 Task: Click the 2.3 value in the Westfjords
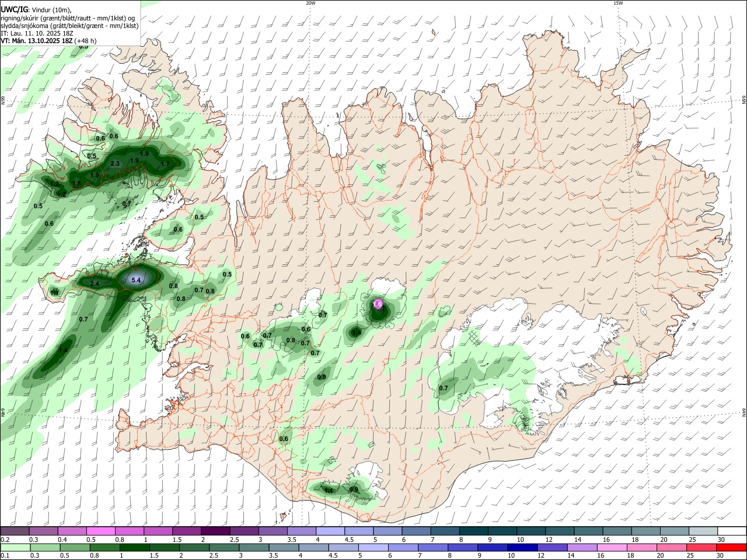[x=115, y=164]
